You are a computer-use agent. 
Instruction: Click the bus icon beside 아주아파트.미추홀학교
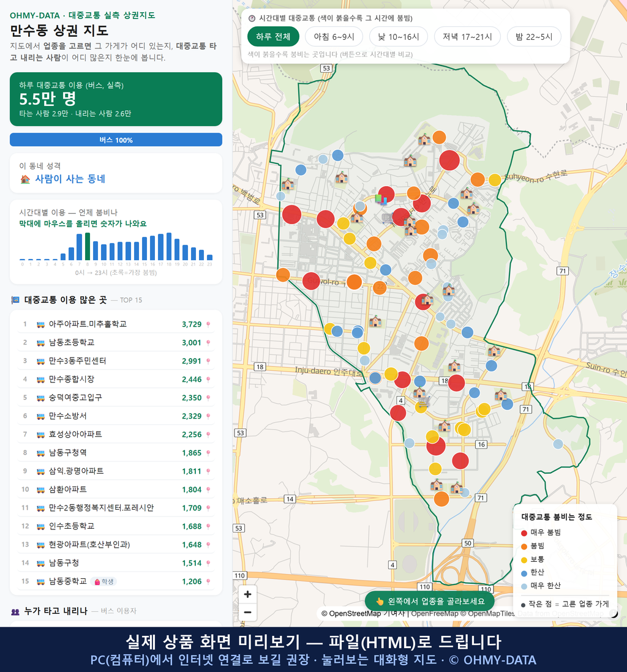tap(40, 324)
